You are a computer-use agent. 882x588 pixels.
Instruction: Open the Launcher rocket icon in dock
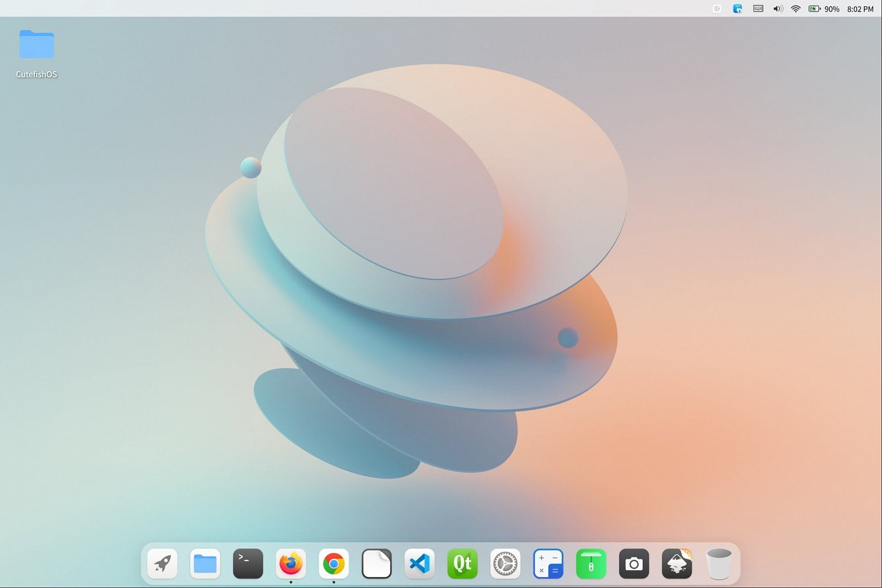tap(162, 564)
